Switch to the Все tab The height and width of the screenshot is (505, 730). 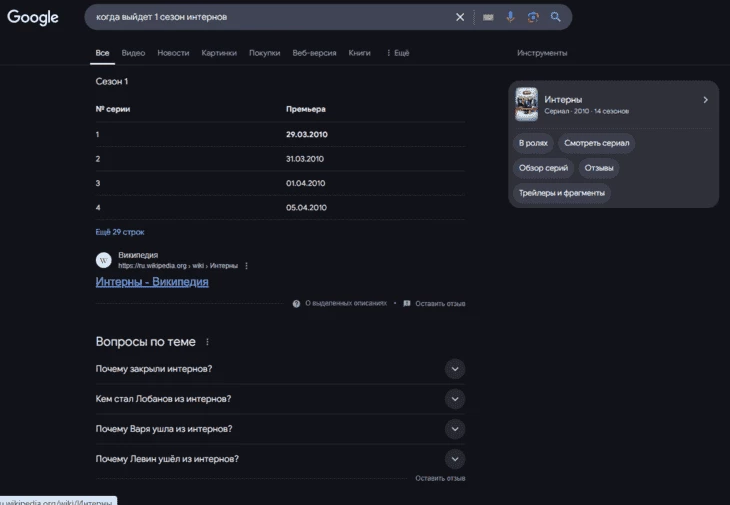point(102,53)
